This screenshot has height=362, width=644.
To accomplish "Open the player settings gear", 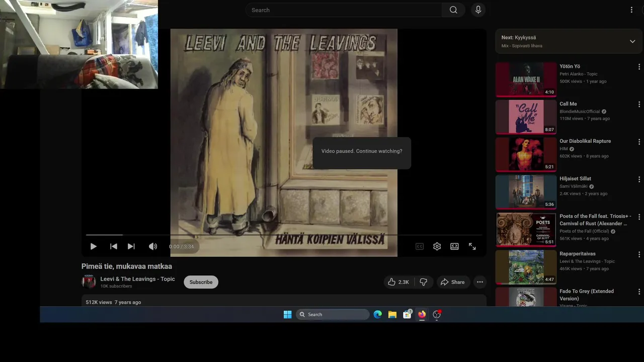I will [437, 246].
